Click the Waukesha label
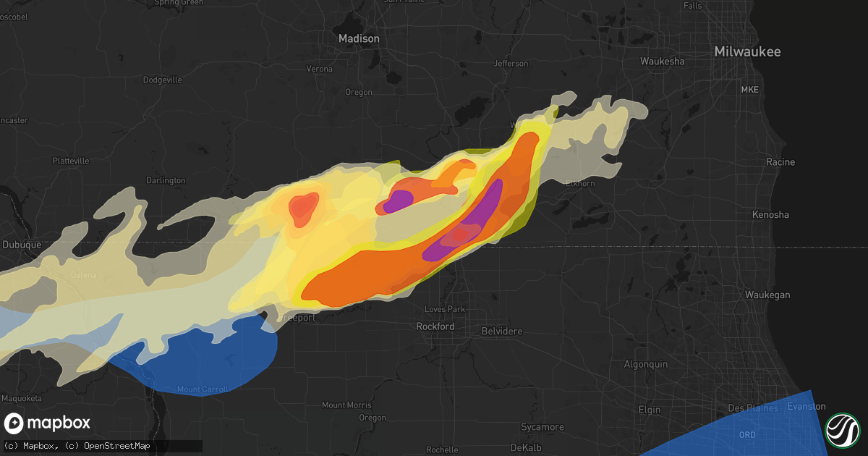868x456 pixels. 662,62
